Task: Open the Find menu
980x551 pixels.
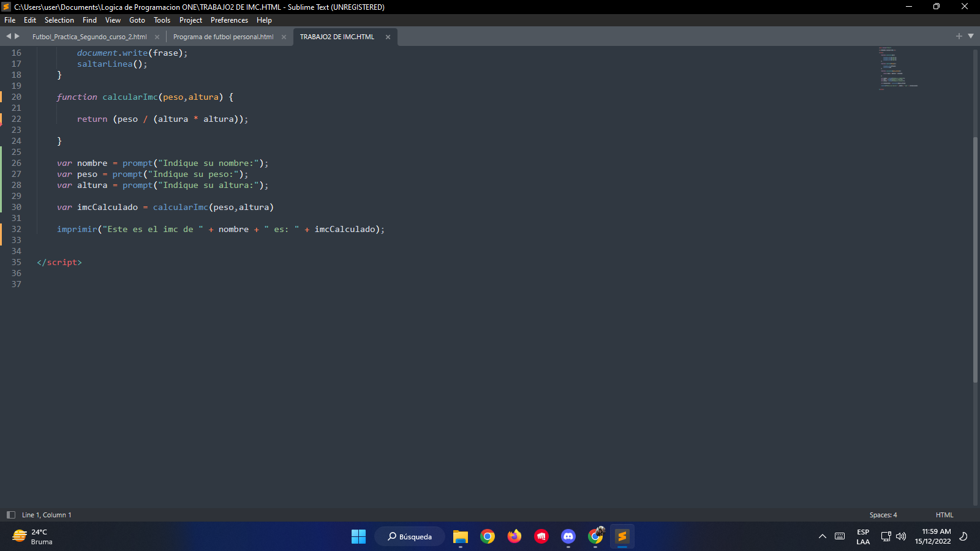Action: (89, 20)
